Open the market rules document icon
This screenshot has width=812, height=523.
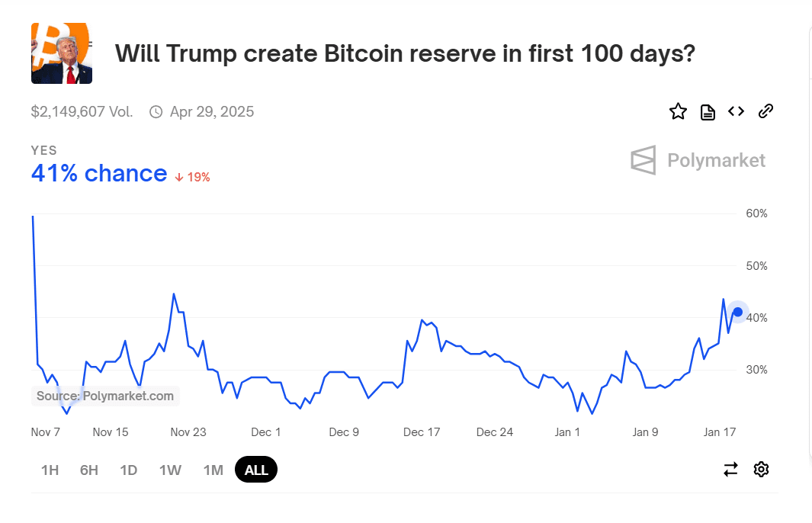point(707,111)
